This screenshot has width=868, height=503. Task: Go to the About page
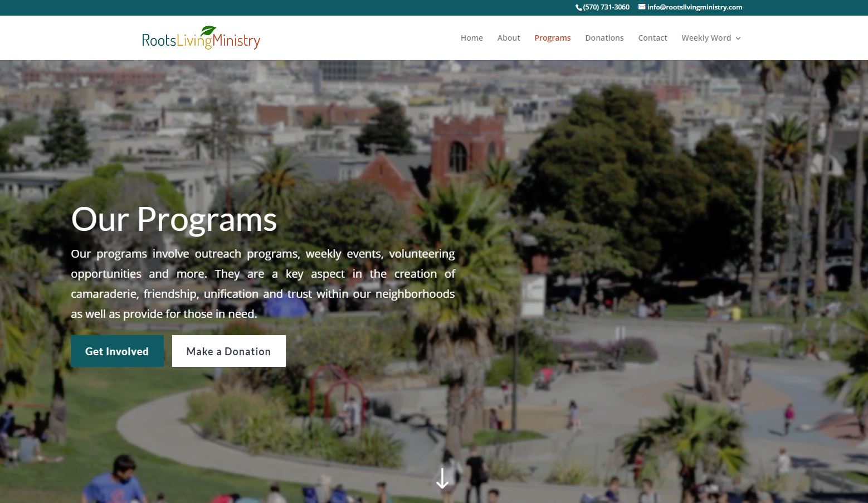pos(509,38)
